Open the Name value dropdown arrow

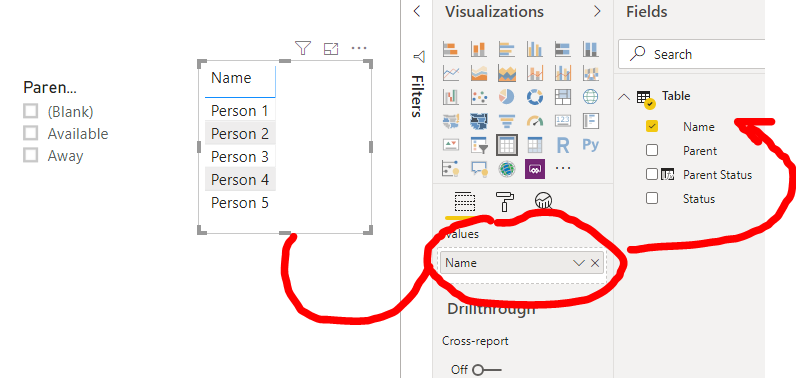[x=579, y=263]
